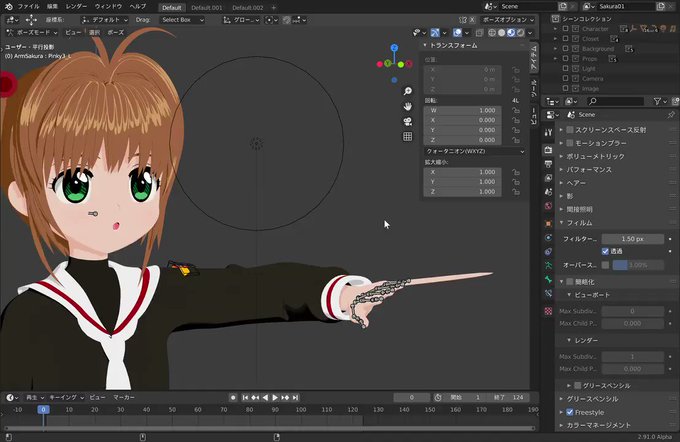680x442 pixels.
Task: Enable スクリーンスペース反射 checkbox
Action: click(570, 130)
